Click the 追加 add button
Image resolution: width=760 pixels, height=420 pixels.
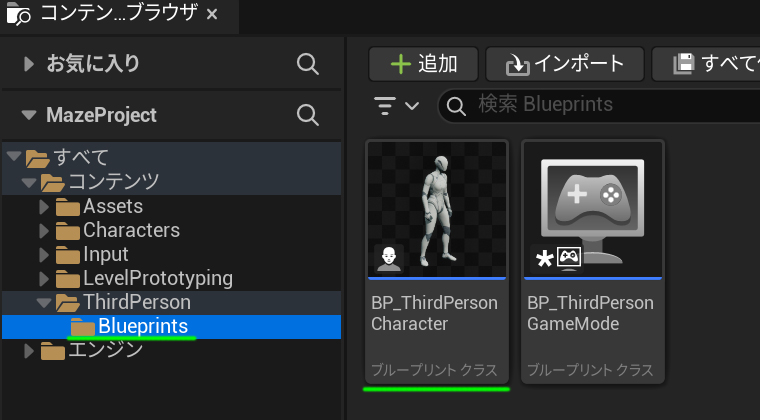coord(424,64)
